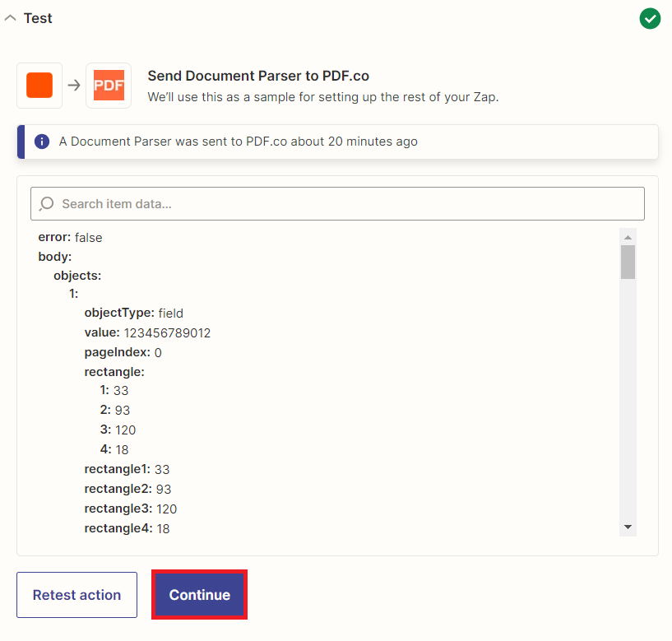The height and width of the screenshot is (641, 672).
Task: Click the blue info icon
Action: pyautogui.click(x=42, y=142)
